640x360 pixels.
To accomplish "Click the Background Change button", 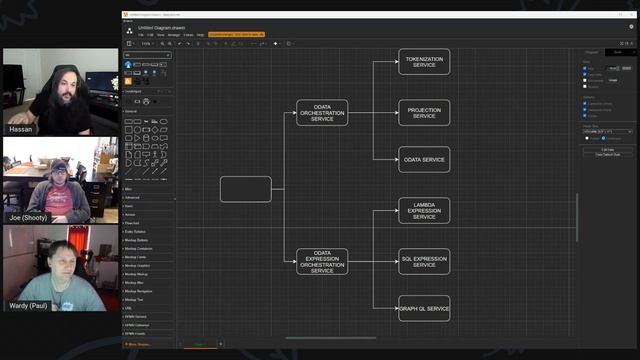I will tap(613, 80).
